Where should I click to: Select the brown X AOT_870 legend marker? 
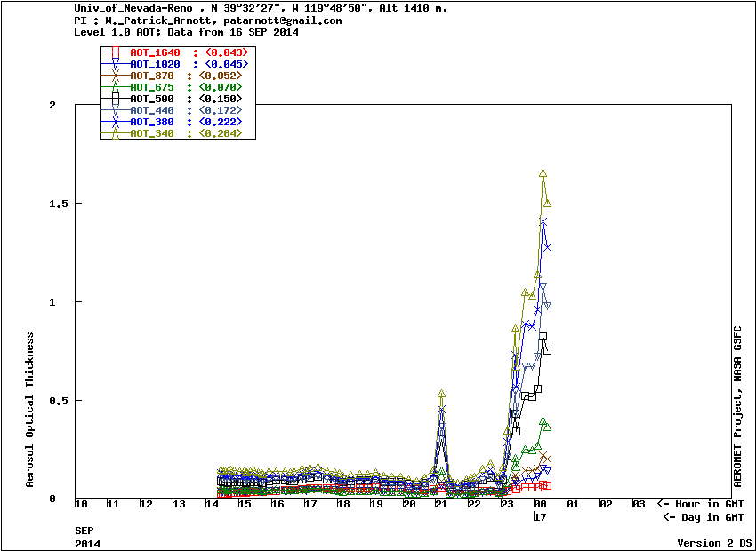[116, 76]
